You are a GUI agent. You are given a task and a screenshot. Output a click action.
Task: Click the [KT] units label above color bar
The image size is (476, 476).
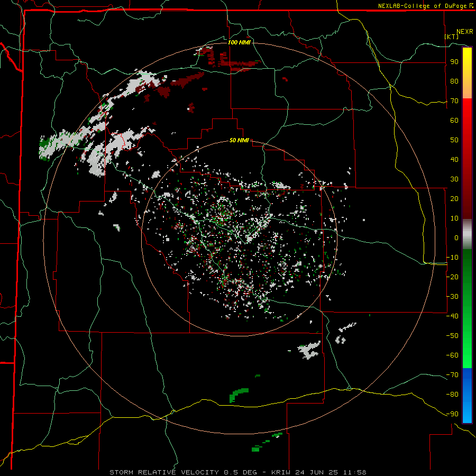pos(452,36)
